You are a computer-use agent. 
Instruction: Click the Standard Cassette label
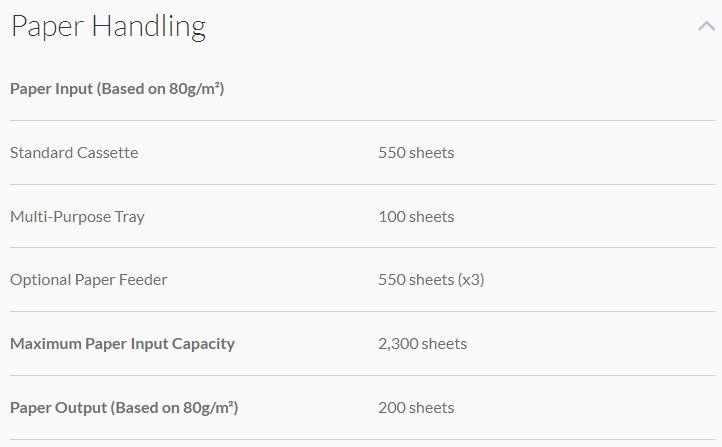tap(74, 153)
